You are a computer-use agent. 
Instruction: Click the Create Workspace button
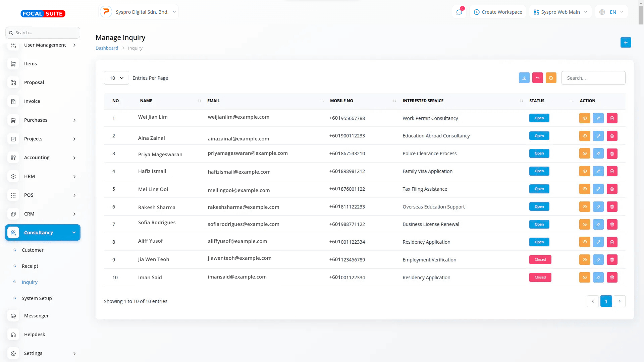click(498, 12)
